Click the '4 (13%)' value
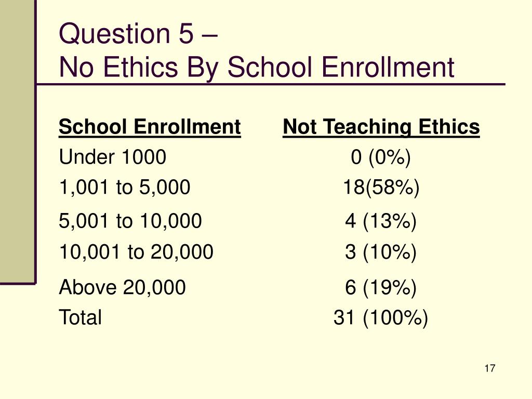 pos(381,221)
